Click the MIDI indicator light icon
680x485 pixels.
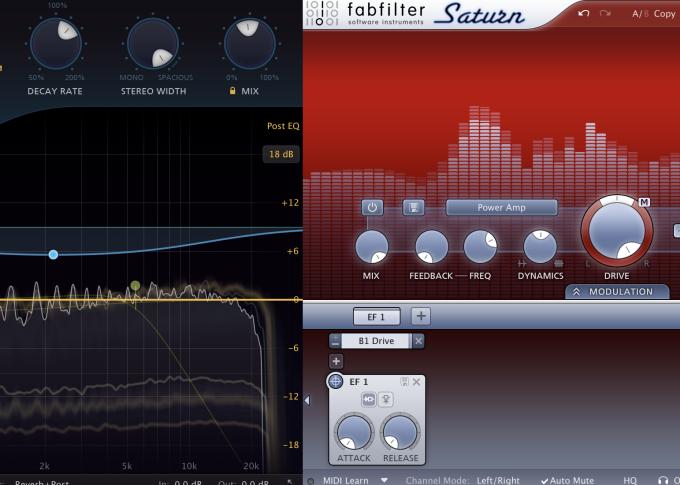click(x=311, y=481)
